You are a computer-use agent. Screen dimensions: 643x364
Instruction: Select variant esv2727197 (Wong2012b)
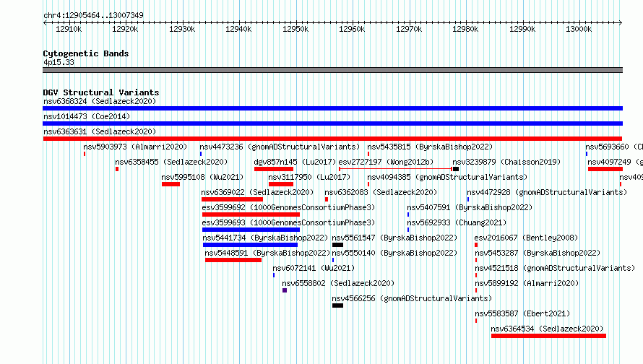pyautogui.click(x=386, y=162)
